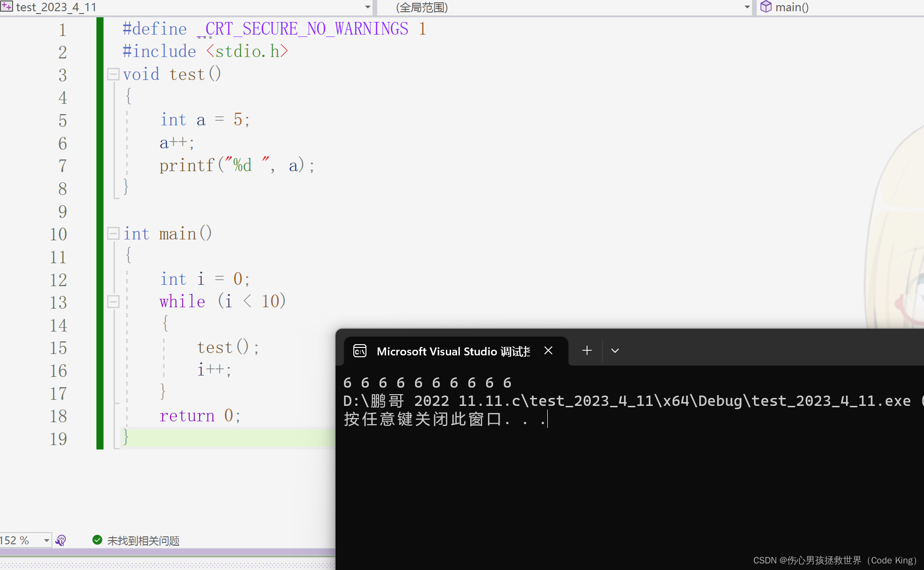The image size is (924, 570).
Task: Click the C++ project icon beside test_2023_4_11
Action: (x=7, y=7)
